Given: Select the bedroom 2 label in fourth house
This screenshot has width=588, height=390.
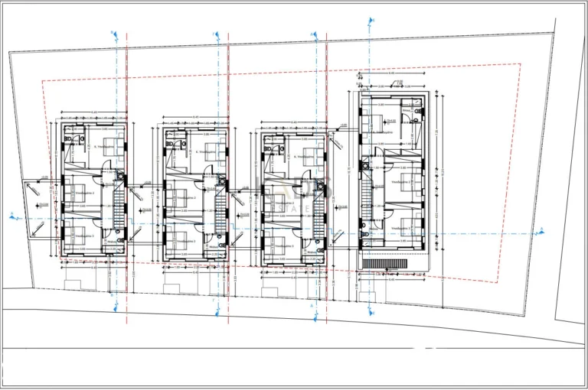Looking at the screenshot, I should (x=400, y=182).
